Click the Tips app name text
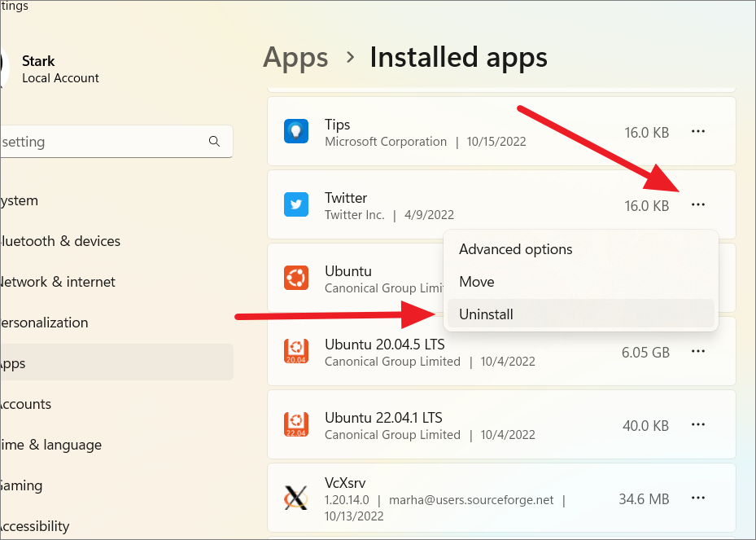 pyautogui.click(x=338, y=125)
